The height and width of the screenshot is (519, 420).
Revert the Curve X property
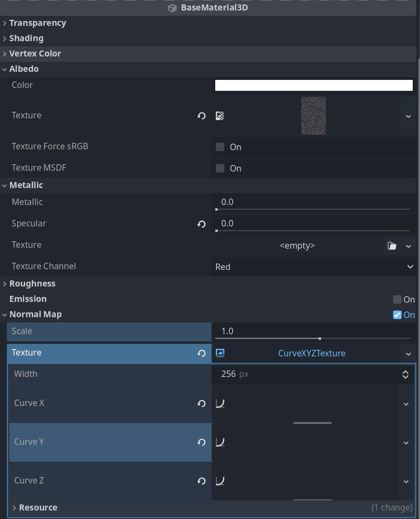click(x=202, y=404)
